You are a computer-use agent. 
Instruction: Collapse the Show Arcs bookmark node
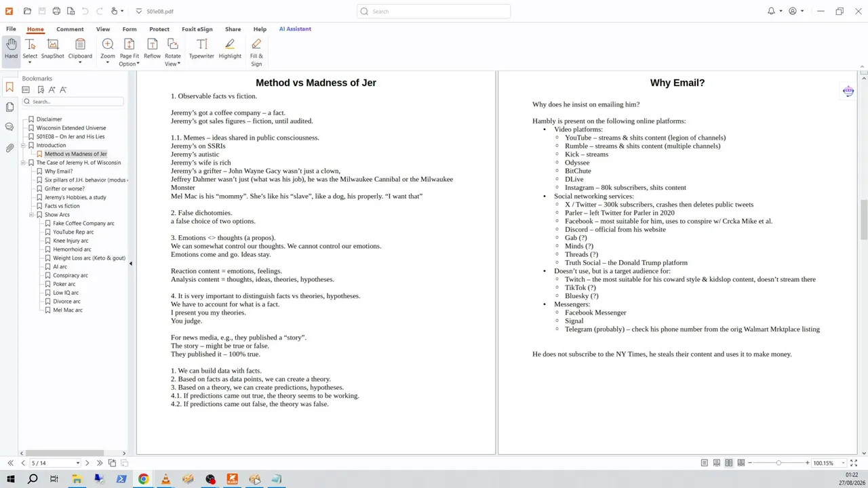tap(31, 215)
